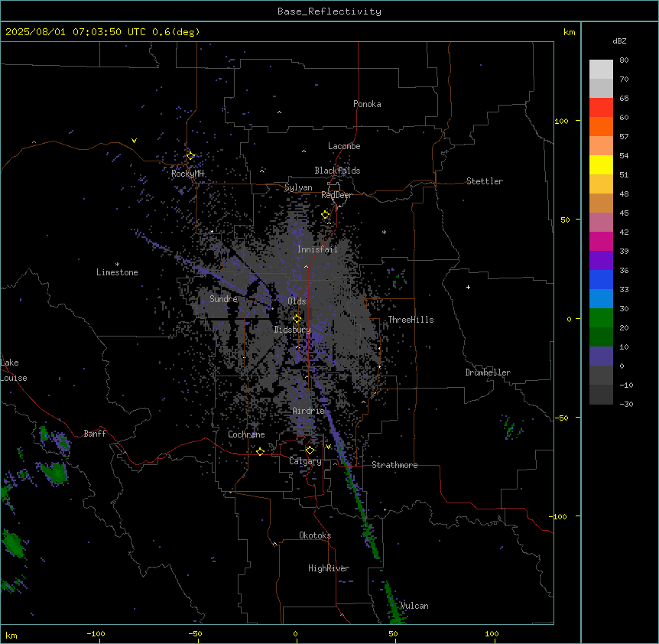This screenshot has height=644, width=659.
Task: Click the Airdrie label
Action: tap(309, 411)
